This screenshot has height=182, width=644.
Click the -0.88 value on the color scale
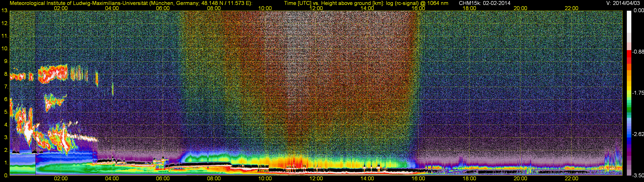(x=638, y=52)
